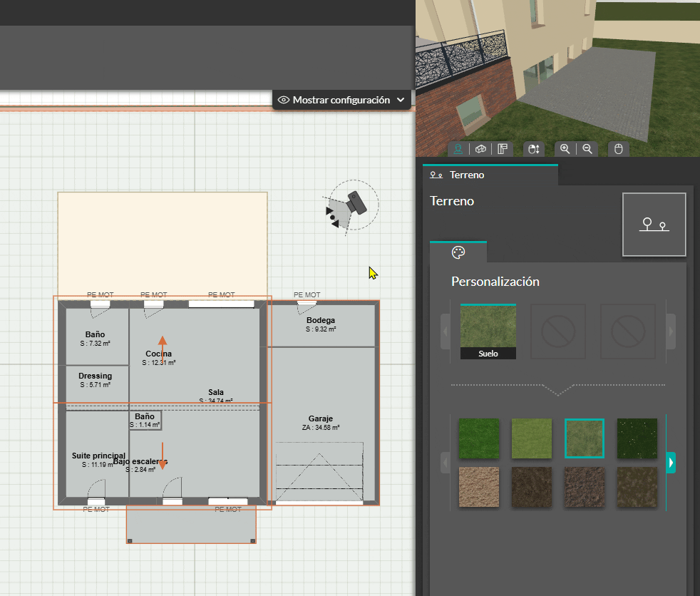Screen dimensions: 700x596
Task: Go to previous page of ground textures
Action: [x=445, y=463]
